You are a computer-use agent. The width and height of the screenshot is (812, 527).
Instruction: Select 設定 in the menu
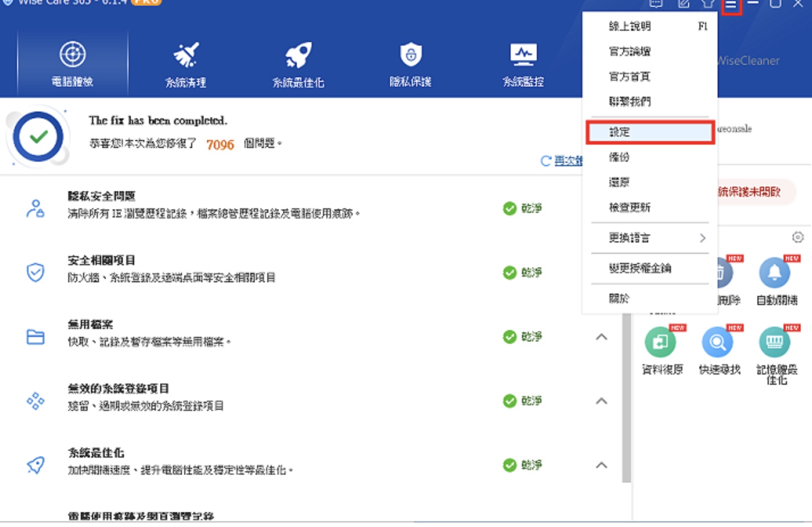point(650,132)
